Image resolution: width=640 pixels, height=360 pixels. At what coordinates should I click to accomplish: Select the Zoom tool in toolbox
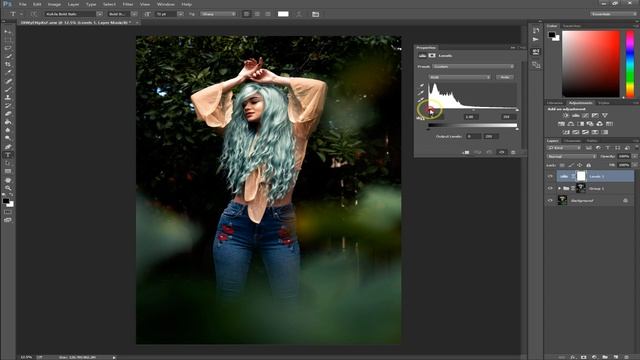coord(8,188)
